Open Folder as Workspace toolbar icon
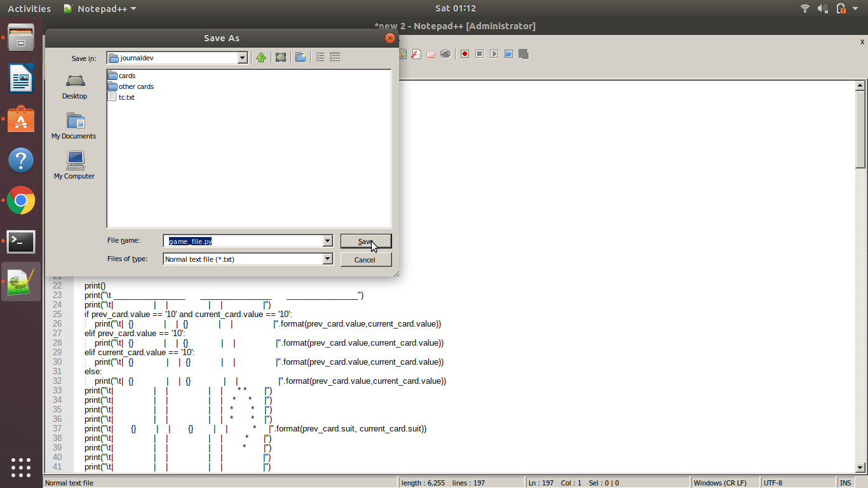 click(430, 54)
